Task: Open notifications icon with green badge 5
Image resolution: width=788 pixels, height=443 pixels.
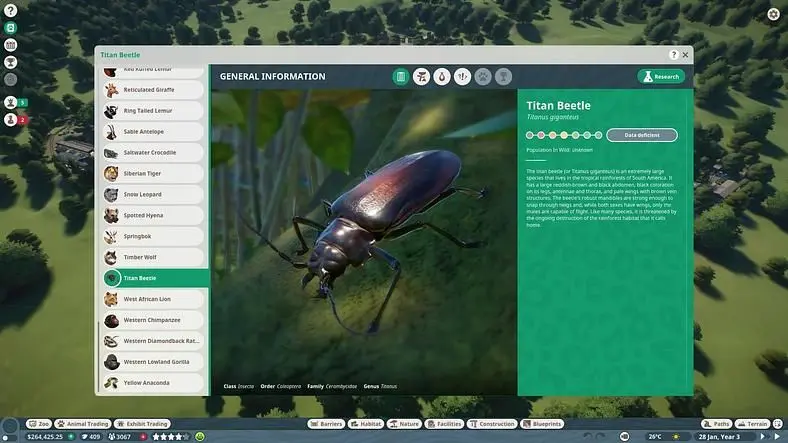Action: point(11,102)
